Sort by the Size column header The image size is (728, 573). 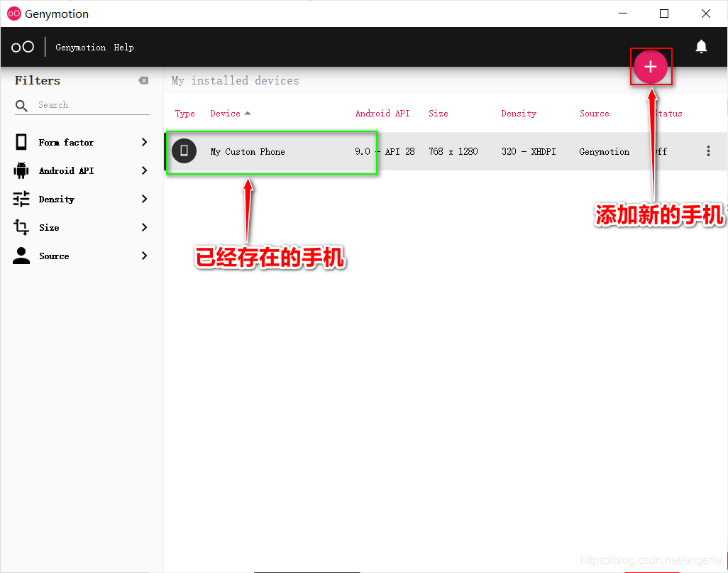[439, 114]
